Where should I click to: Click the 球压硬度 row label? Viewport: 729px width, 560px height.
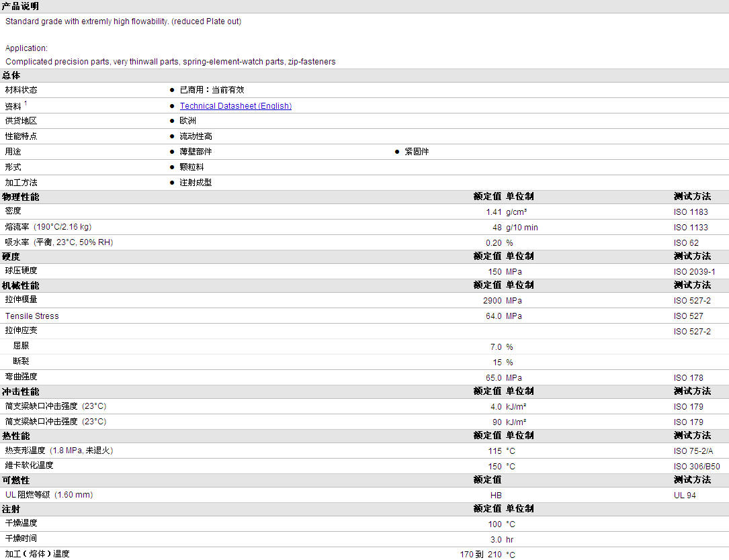pos(21,271)
